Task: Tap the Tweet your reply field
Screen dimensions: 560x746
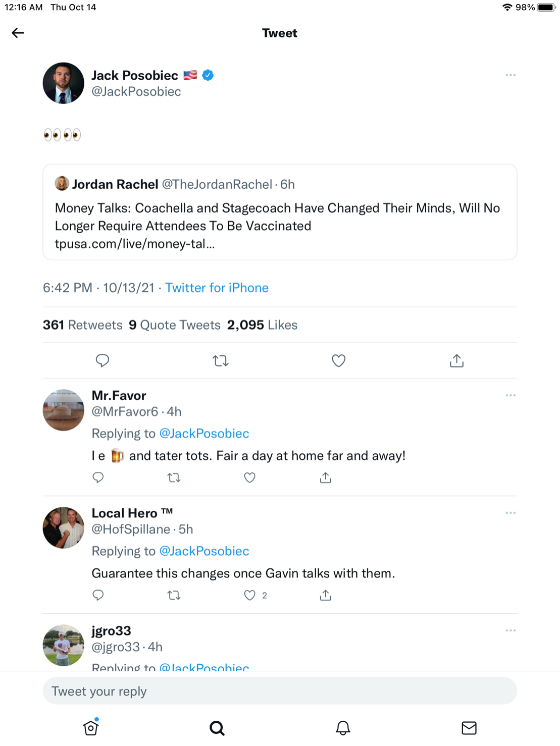Action: click(x=280, y=691)
